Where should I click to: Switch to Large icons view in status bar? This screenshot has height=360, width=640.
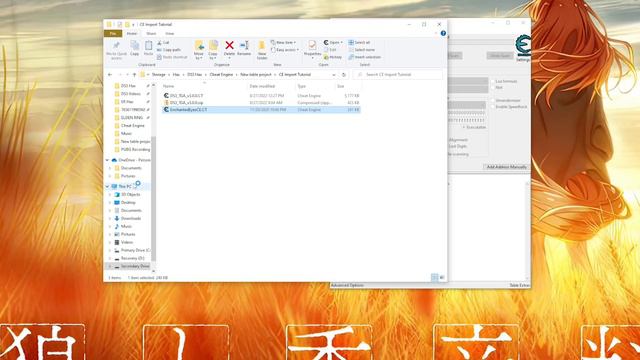pos(442,278)
